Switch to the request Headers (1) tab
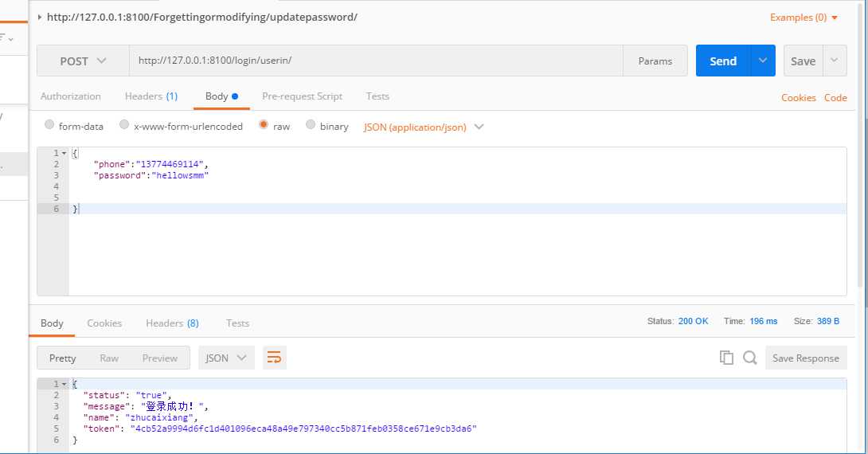Screen dimensions: 868x454 click(151, 96)
